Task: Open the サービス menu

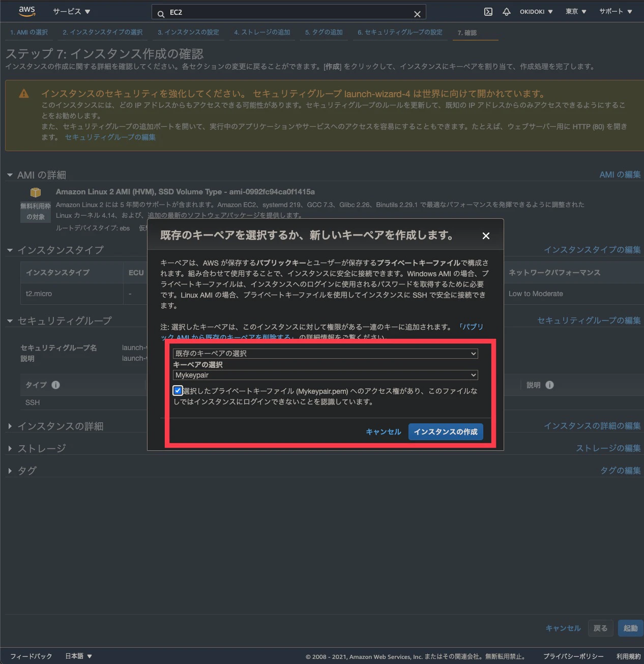Action: [72, 11]
